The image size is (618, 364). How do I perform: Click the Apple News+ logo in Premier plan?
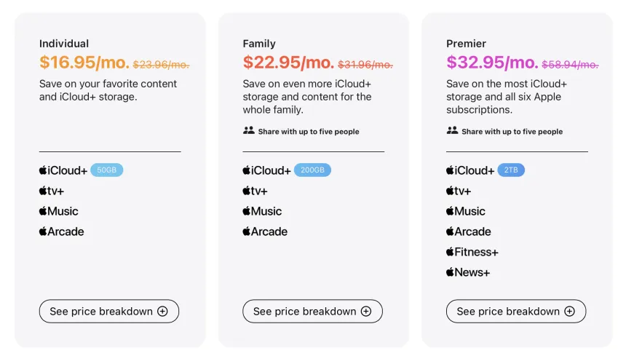(x=468, y=272)
